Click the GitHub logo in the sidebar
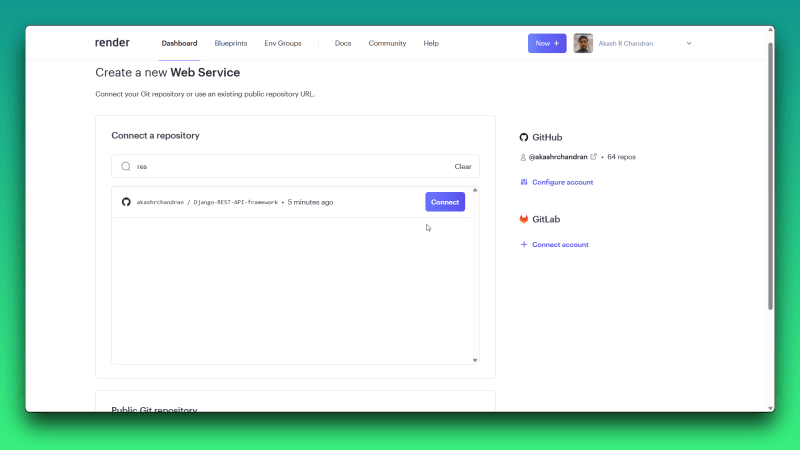The image size is (800, 450). (523, 137)
